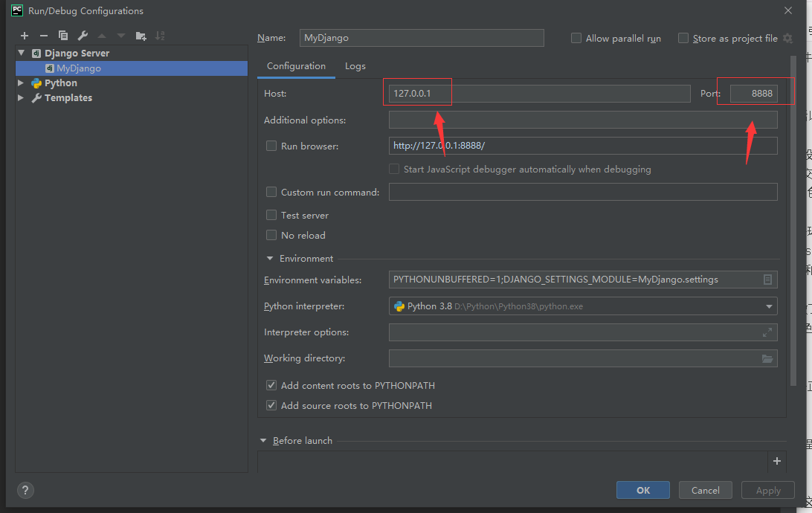
Task: Click the Working directory field
Action: tap(583, 358)
